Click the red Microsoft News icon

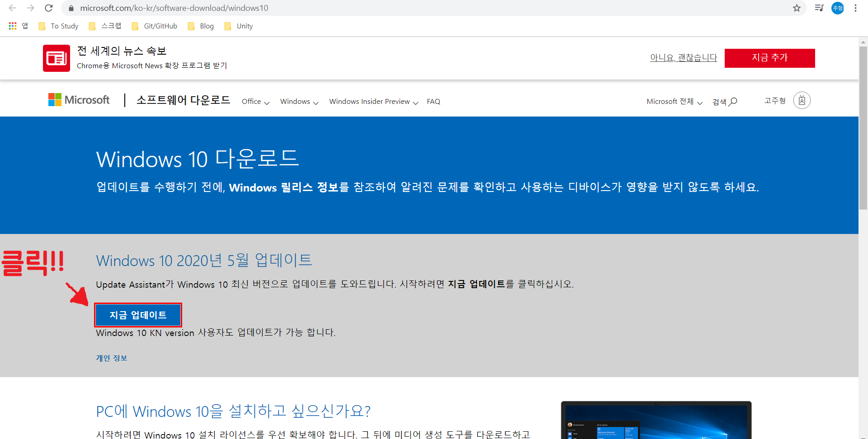click(x=57, y=58)
